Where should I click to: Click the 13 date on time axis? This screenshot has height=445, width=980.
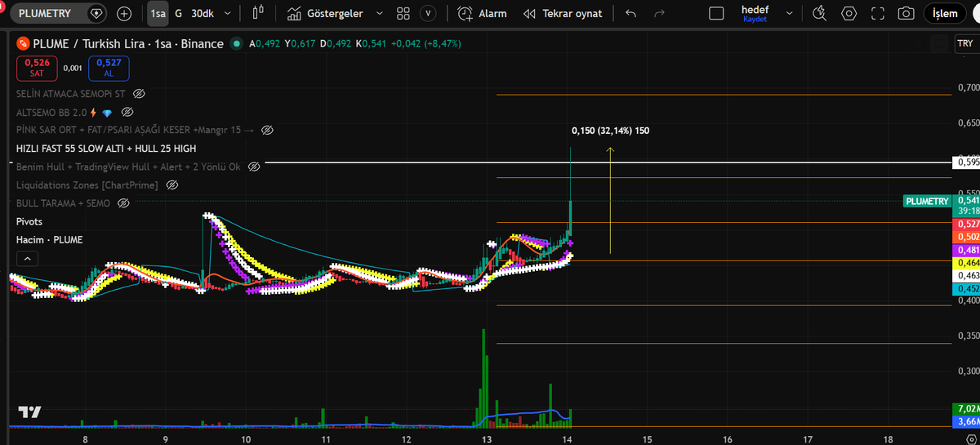[x=488, y=438]
